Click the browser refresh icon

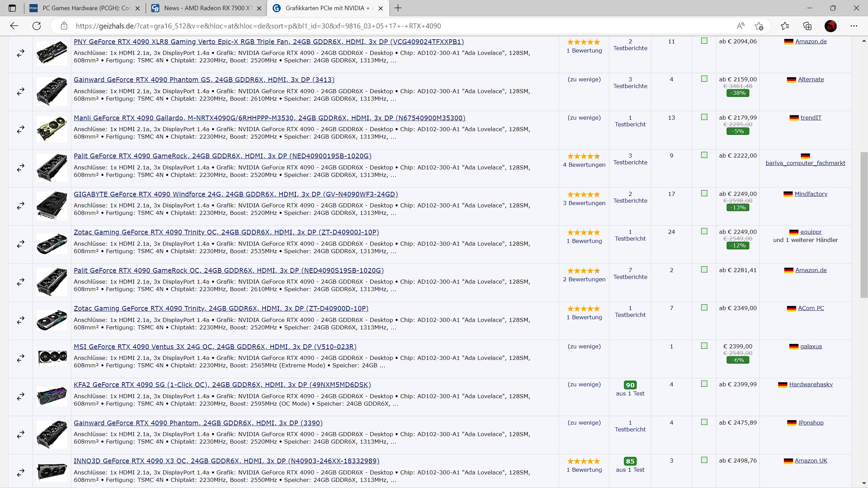(x=37, y=26)
